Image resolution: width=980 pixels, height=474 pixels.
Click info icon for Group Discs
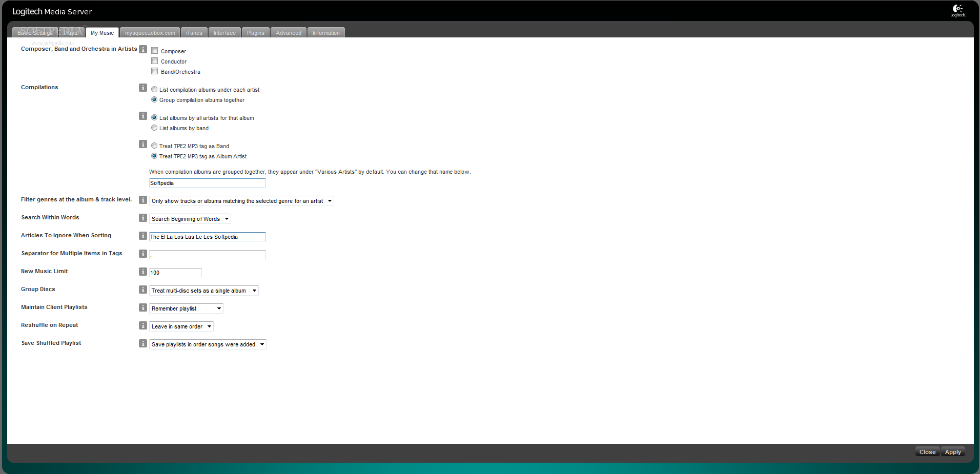pos(143,290)
